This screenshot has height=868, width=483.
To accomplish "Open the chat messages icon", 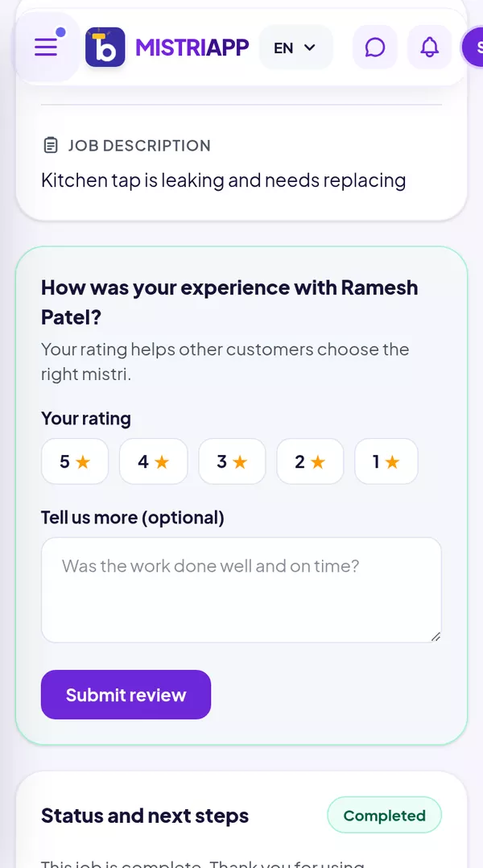I will [x=375, y=47].
